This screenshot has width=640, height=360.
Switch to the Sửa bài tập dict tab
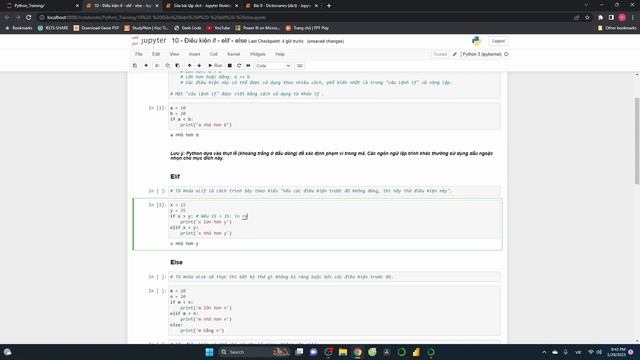[x=202, y=6]
